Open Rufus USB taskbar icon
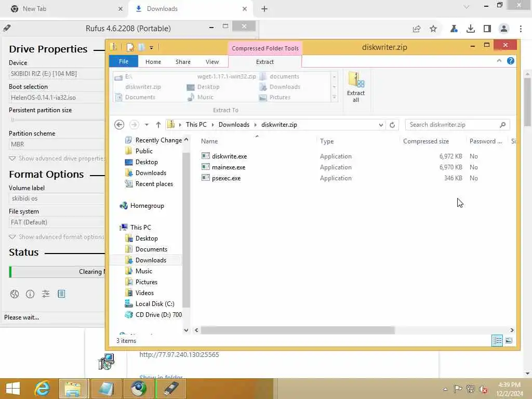 [171, 389]
